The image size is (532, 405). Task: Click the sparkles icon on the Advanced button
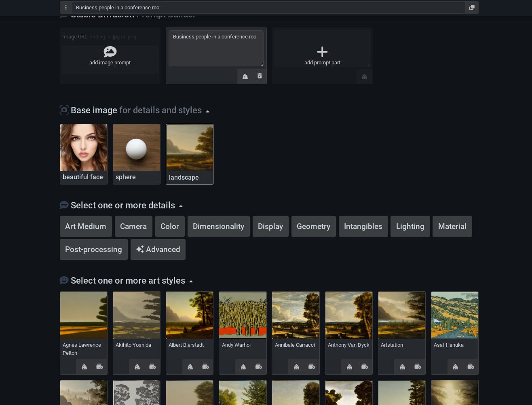click(140, 249)
